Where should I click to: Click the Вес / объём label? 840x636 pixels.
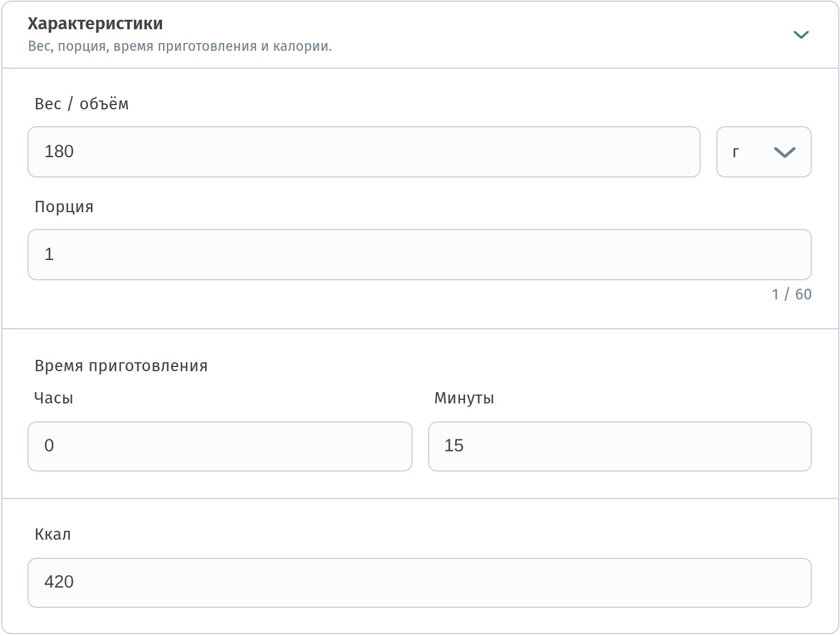point(82,104)
